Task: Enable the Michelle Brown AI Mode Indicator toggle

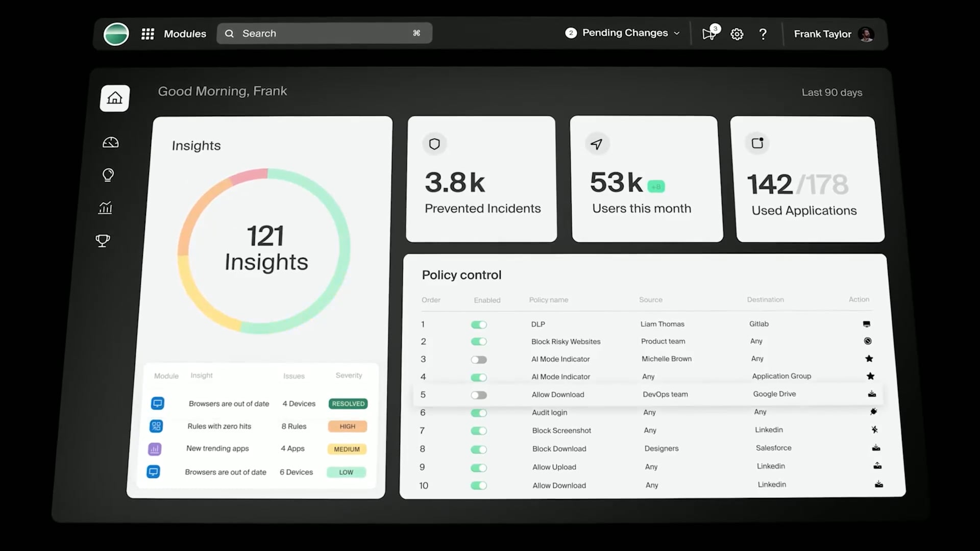Action: click(x=479, y=360)
